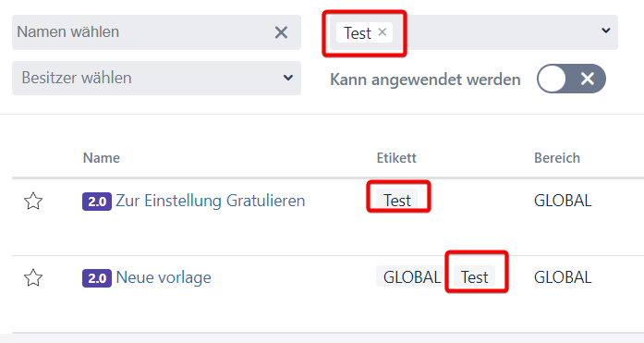Image resolution: width=644 pixels, height=343 pixels.
Task: Expand the label filter dropdown arrow
Action: pos(606,31)
